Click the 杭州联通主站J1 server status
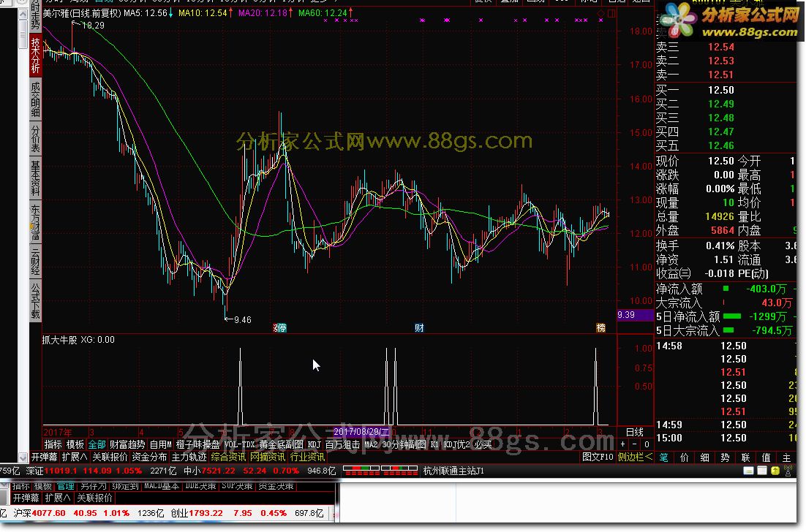The image size is (806, 532). [453, 471]
